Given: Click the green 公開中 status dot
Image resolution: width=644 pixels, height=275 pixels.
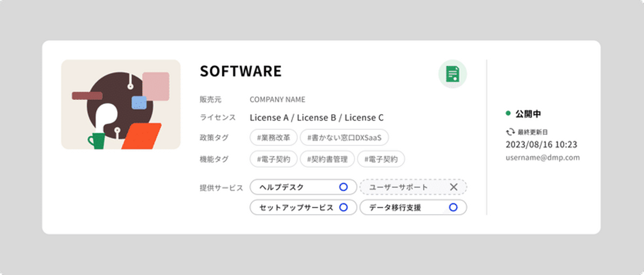Looking at the screenshot, I should [508, 114].
